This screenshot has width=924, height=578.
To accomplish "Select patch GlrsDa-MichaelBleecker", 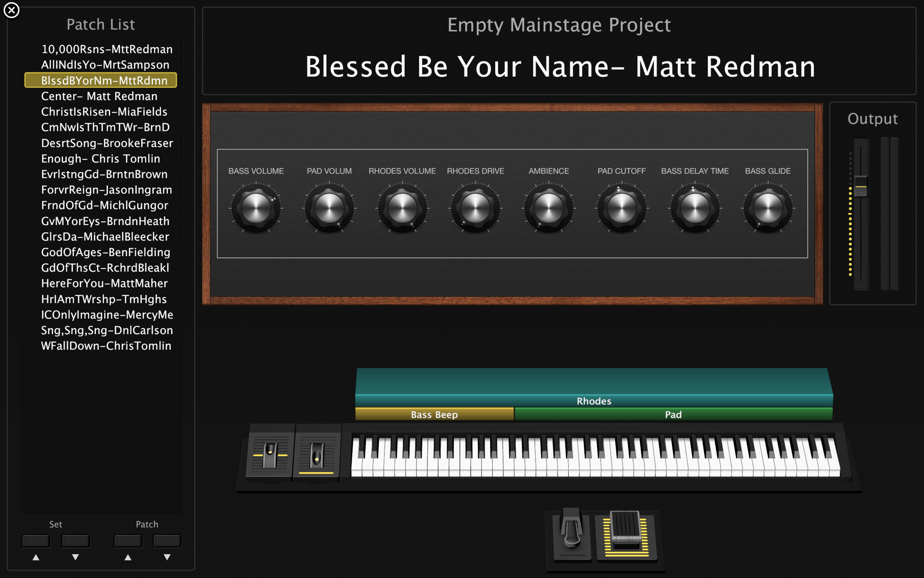I will pyautogui.click(x=101, y=237).
